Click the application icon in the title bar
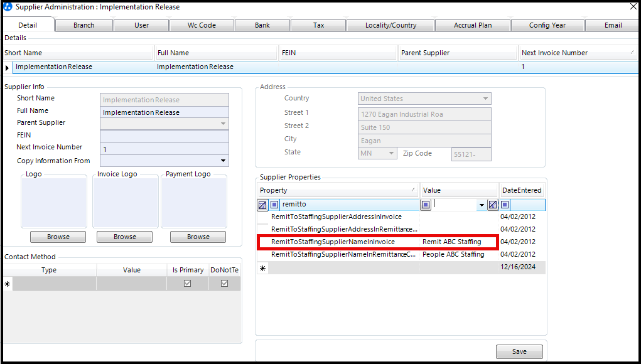Viewport: 641px width, 364px height. tap(7, 7)
